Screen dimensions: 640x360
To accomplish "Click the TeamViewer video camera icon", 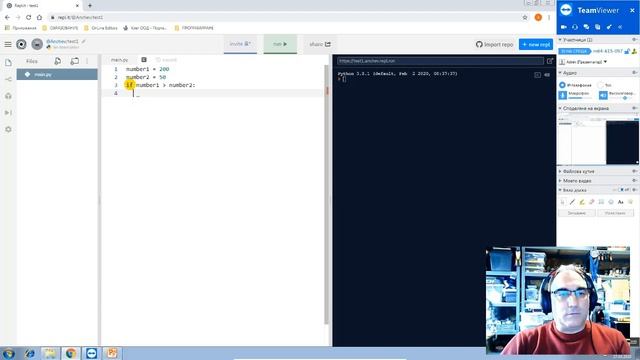I will tap(564, 27).
